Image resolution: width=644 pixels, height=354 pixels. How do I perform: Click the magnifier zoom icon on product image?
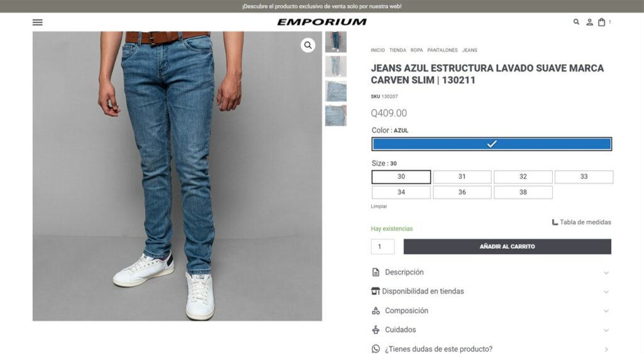[308, 45]
